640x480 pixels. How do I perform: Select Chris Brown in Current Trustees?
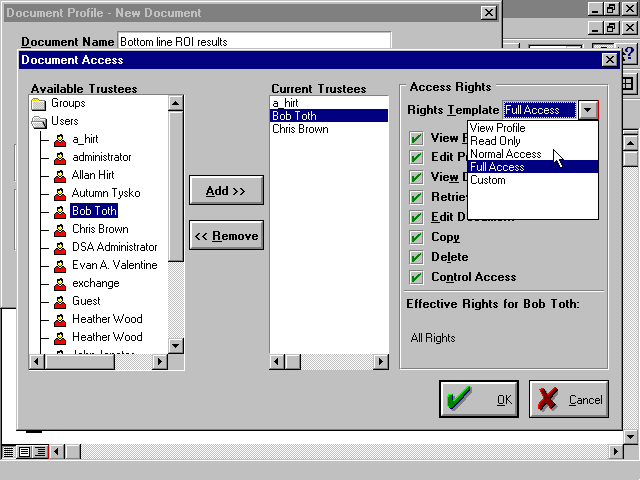coord(329,129)
